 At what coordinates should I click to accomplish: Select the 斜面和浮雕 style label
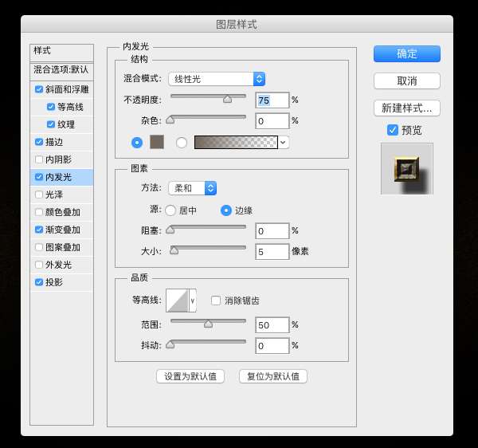tap(67, 89)
